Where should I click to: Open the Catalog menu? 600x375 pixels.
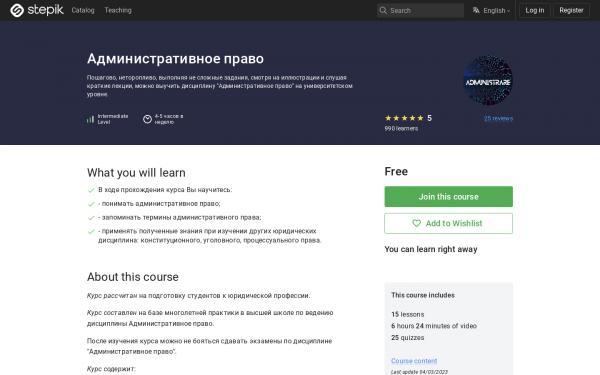click(83, 10)
